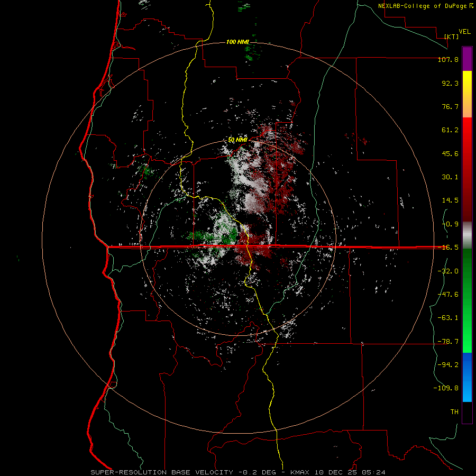
Task: Select the -63.1 velocity scale value
Action: [x=448, y=318]
